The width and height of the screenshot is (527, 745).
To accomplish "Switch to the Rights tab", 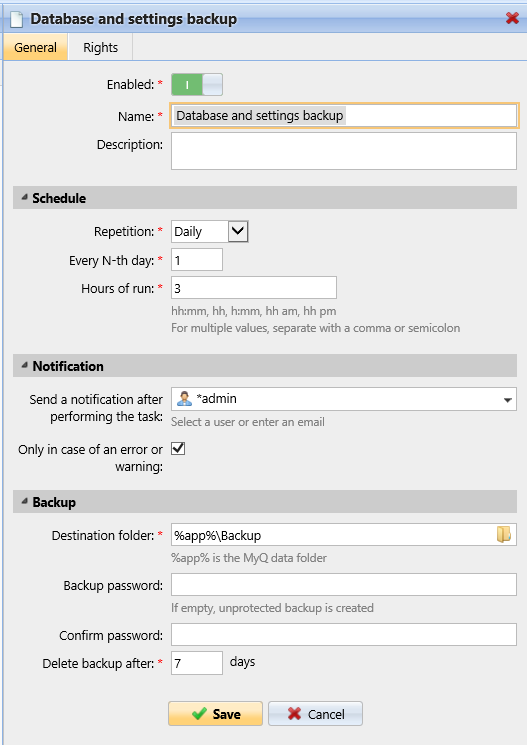I will click(100, 47).
